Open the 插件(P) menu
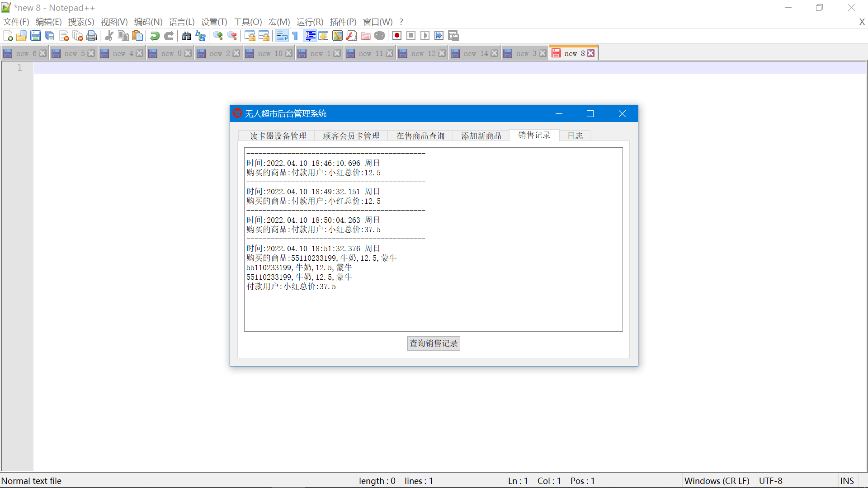This screenshot has width=868, height=488. (343, 22)
